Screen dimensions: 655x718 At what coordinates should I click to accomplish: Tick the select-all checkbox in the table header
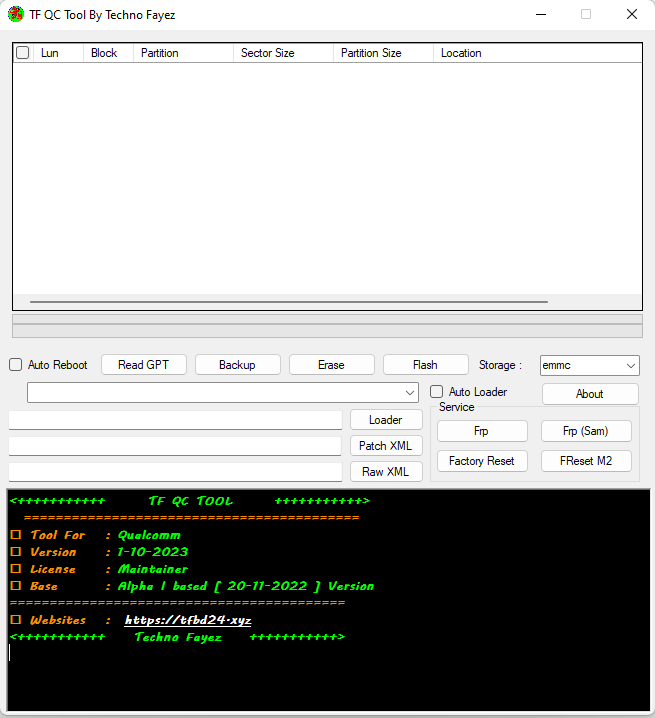[x=22, y=53]
